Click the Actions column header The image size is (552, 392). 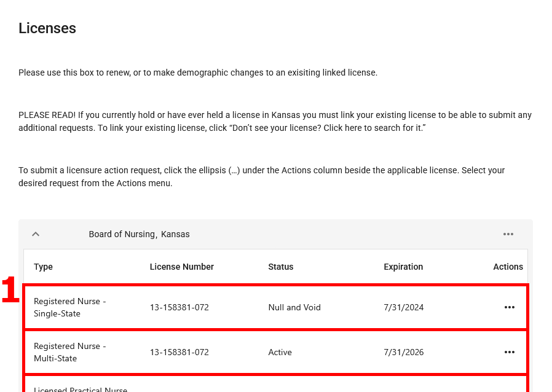508,267
